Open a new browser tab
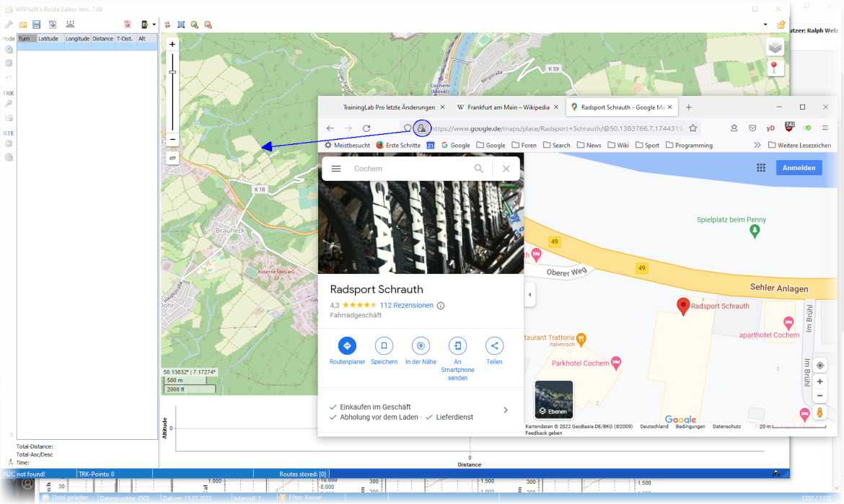The width and height of the screenshot is (844, 504). pyautogui.click(x=688, y=107)
